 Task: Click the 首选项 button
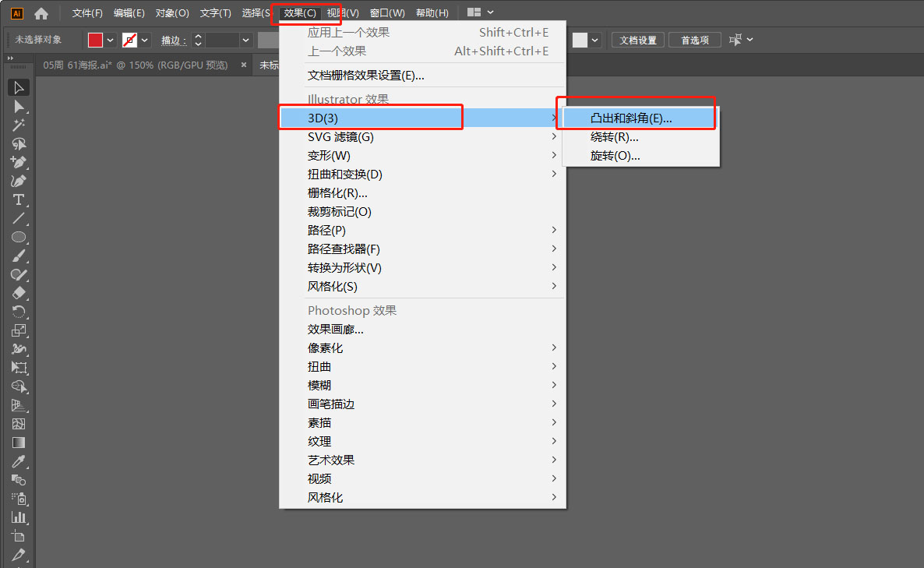point(695,40)
